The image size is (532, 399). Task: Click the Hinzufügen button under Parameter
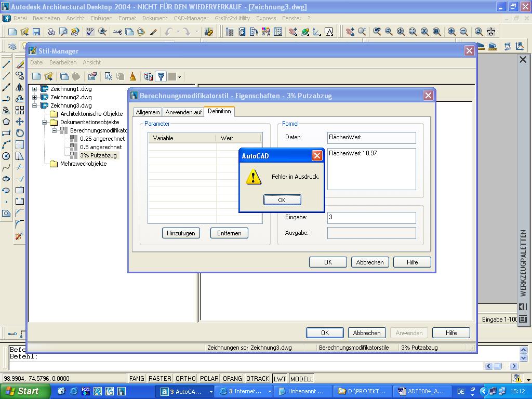pos(181,233)
